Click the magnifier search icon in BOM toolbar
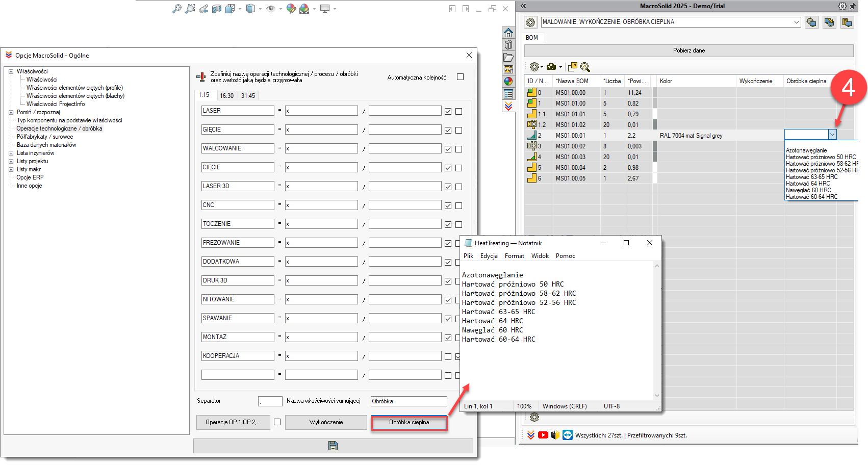The width and height of the screenshot is (868, 465). (585, 67)
